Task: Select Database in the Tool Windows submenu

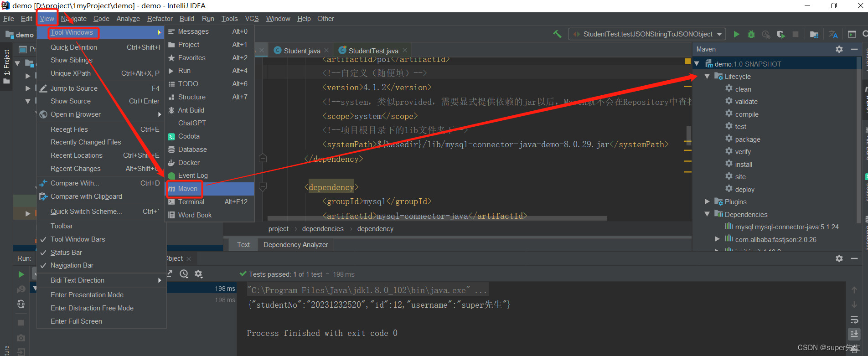Action: (209, 150)
